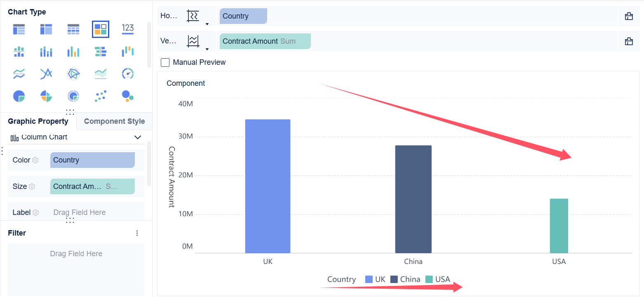Select the pie chart type
The image size is (644, 297).
pos(19,96)
